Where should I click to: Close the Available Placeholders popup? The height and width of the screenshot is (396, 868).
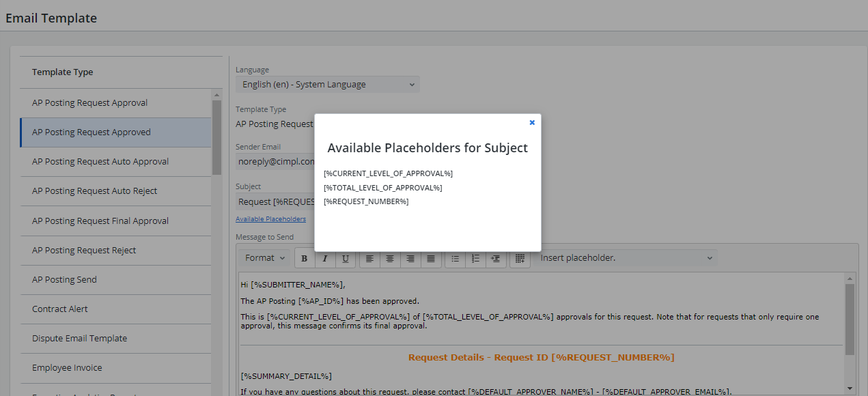532,123
